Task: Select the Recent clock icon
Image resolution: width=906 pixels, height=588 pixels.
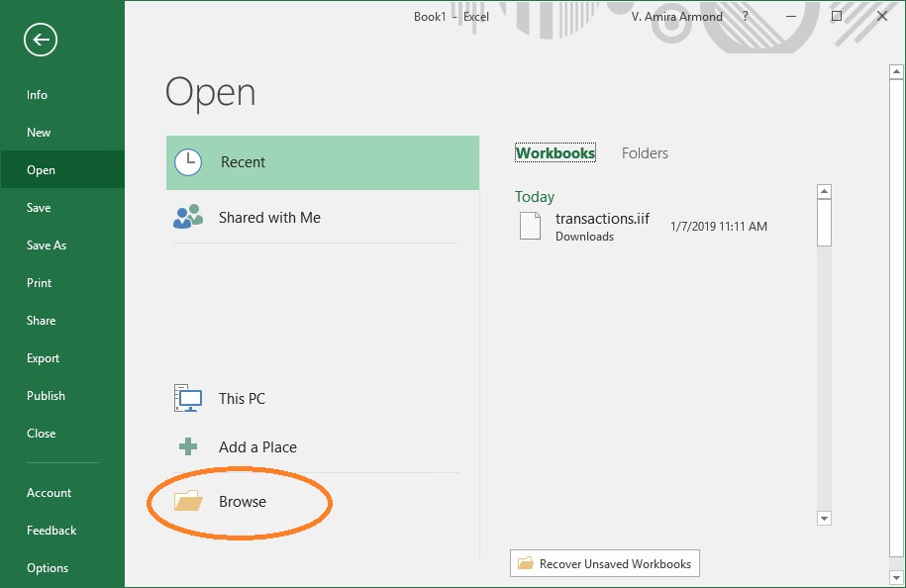Action: 188,162
